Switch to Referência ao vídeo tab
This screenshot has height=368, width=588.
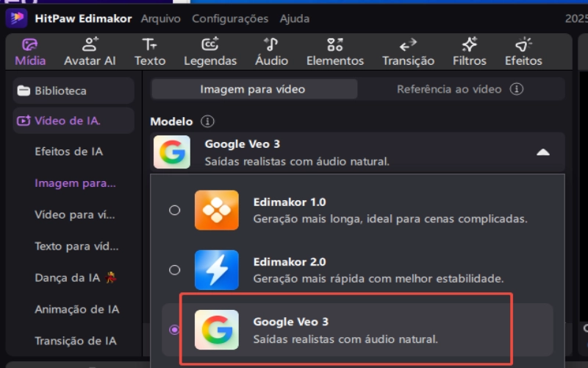pos(459,89)
